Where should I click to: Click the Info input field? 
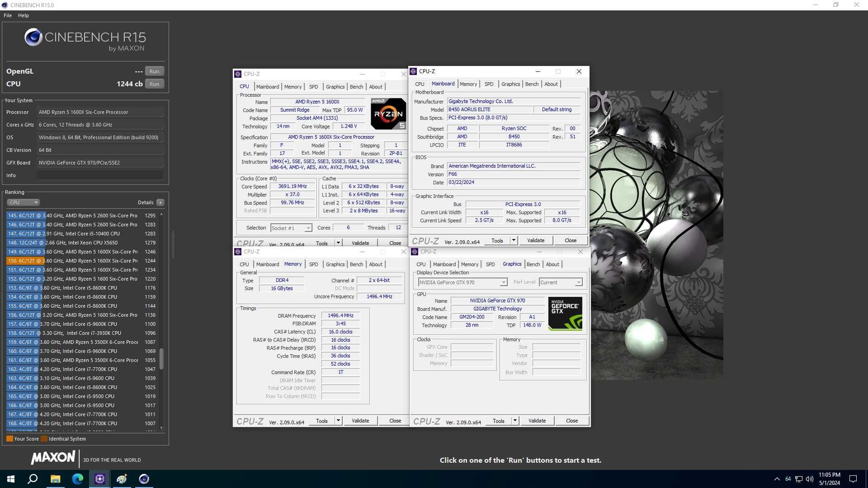100,175
